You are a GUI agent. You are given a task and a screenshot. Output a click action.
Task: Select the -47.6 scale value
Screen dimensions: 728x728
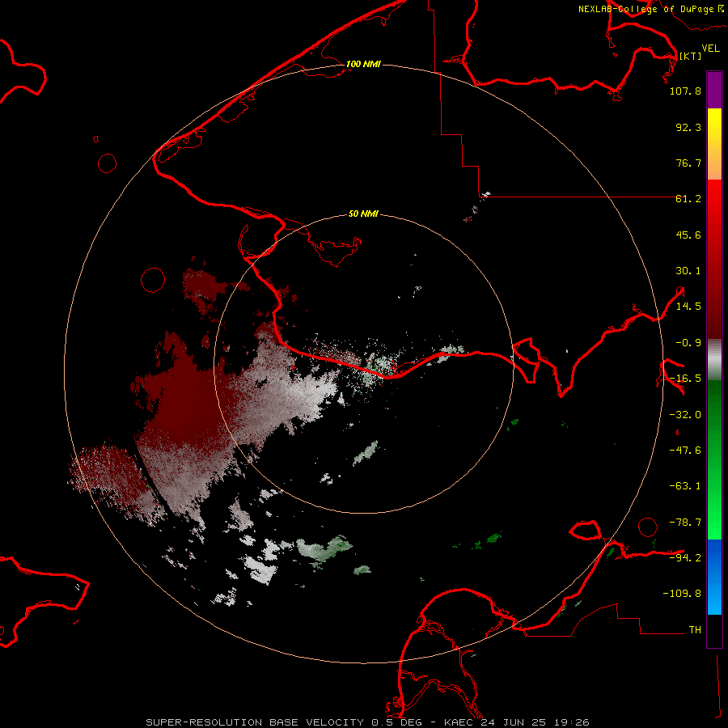(685, 451)
